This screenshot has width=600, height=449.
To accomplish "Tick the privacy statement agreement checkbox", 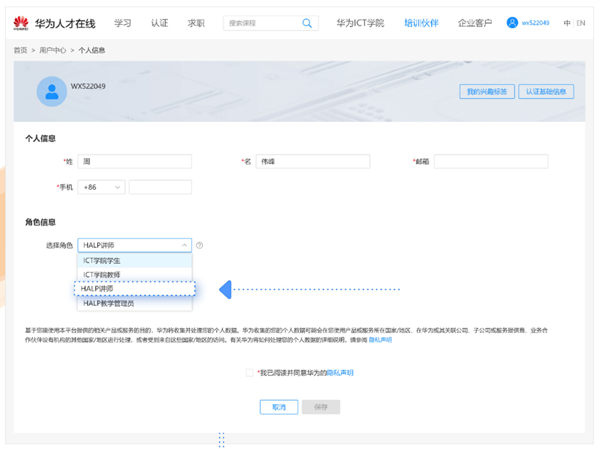I will point(249,372).
